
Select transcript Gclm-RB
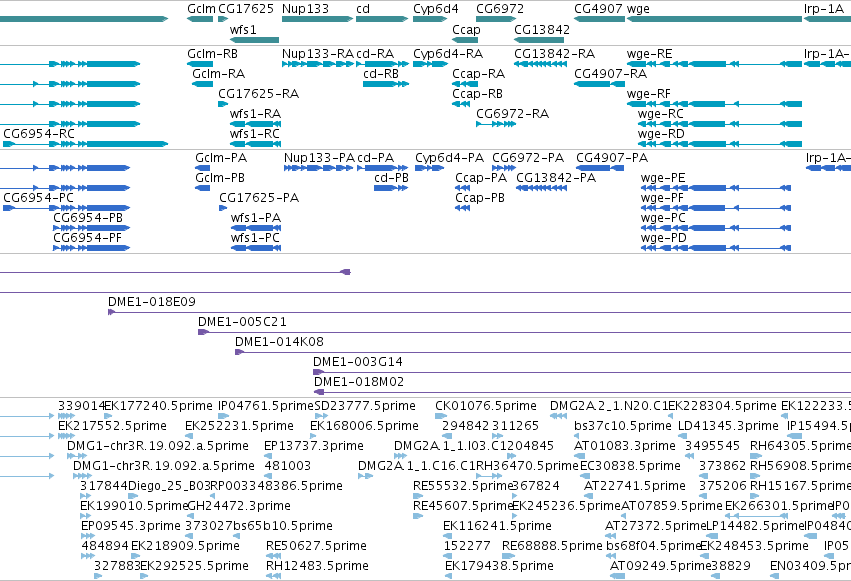click(x=212, y=54)
